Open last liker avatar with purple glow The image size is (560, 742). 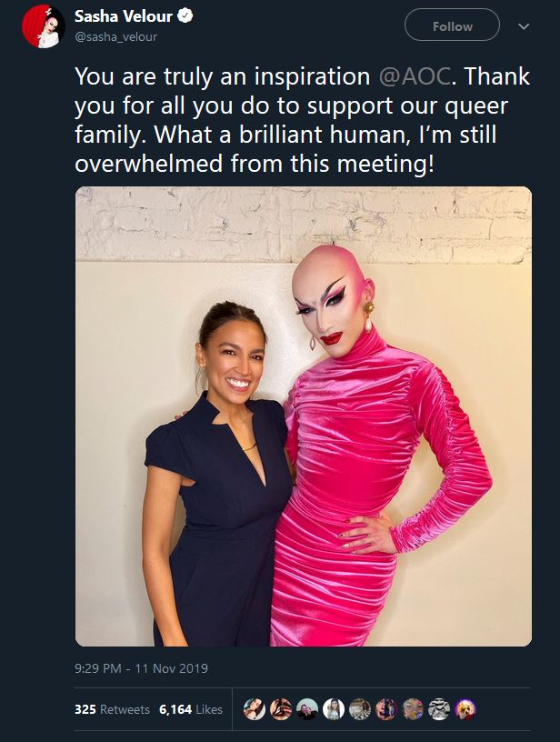tap(465, 709)
